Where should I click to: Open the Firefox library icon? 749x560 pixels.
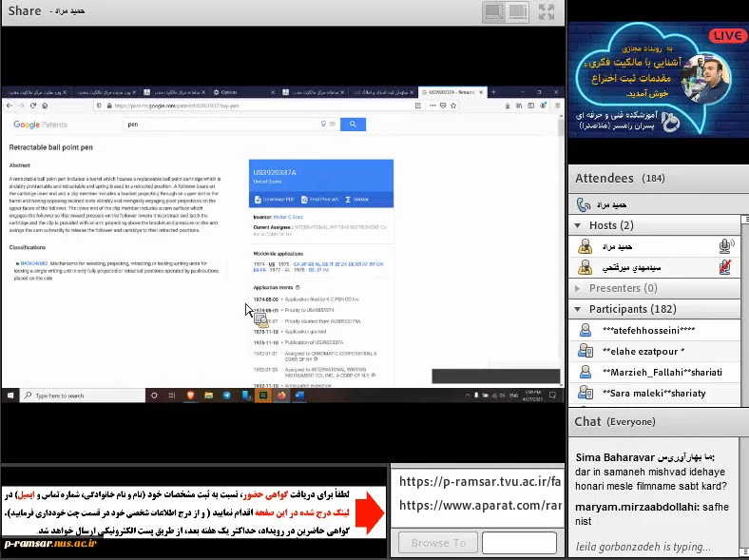click(519, 106)
